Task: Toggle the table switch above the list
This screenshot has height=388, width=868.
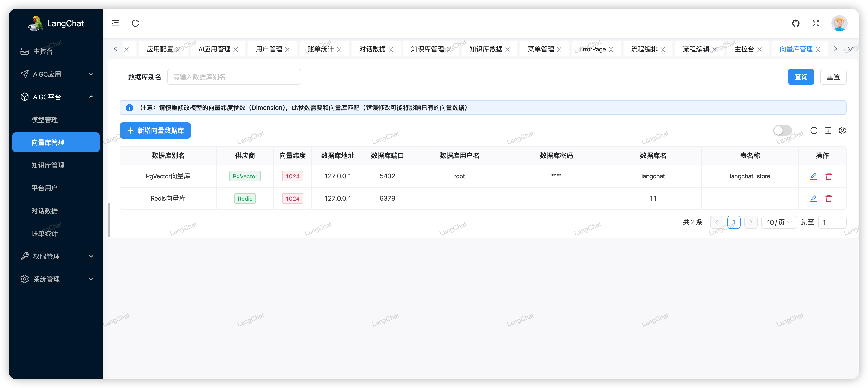Action: [x=782, y=131]
